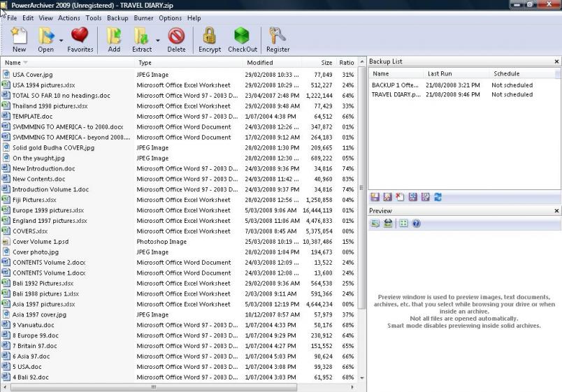Click the fifth purple floppy icon in Backup List toolbar
Image resolution: width=562 pixels, height=392 pixels.
(425, 197)
